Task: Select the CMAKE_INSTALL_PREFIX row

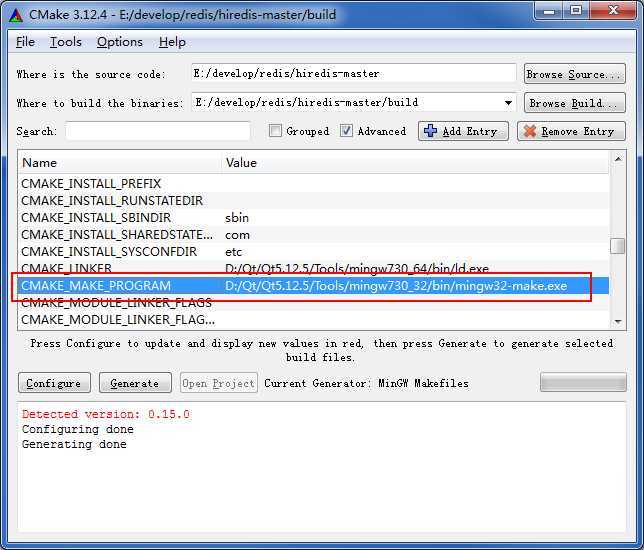Action: [313, 184]
